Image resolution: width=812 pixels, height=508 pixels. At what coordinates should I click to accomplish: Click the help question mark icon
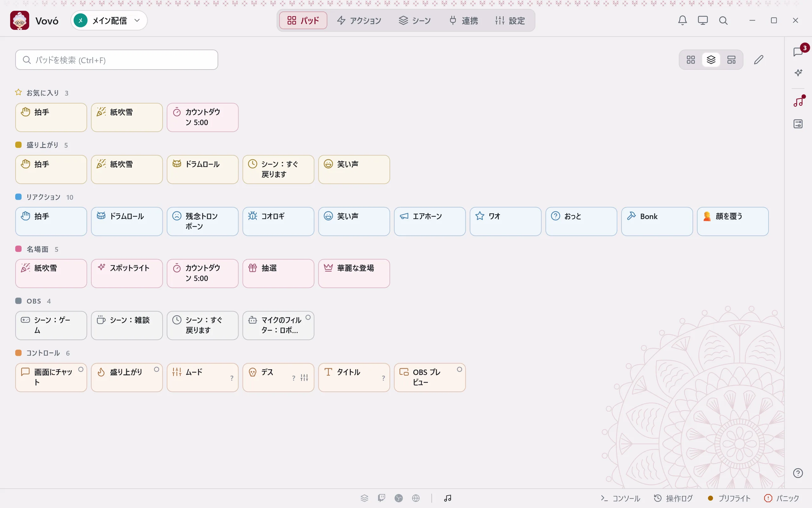(x=798, y=473)
